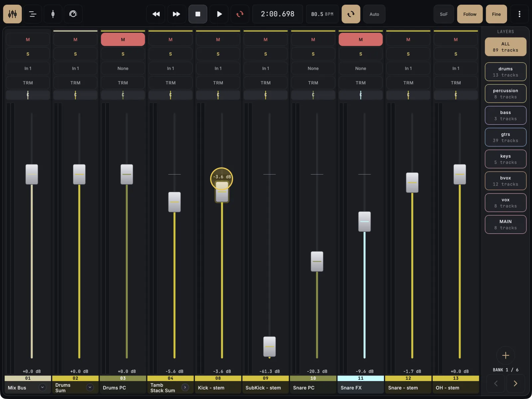The width and height of the screenshot is (532, 399).
Task: Expand the Drums Sum chevron
Action: (90, 387)
